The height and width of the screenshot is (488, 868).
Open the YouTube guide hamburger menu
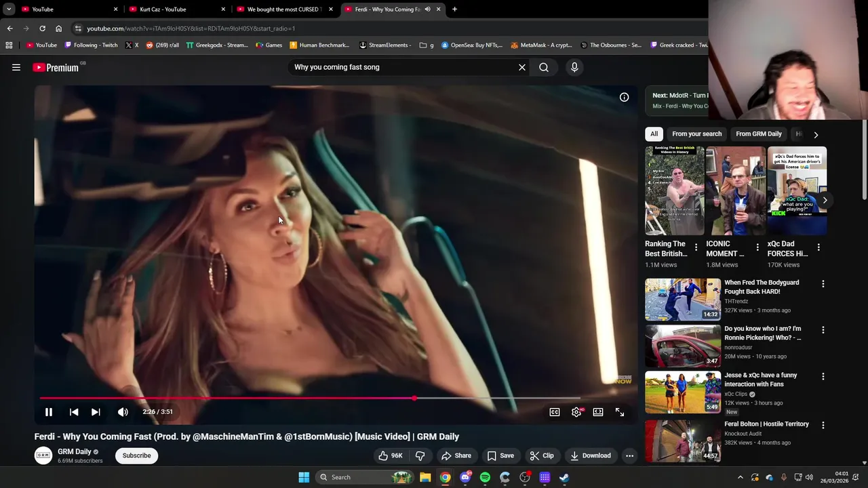click(x=16, y=67)
